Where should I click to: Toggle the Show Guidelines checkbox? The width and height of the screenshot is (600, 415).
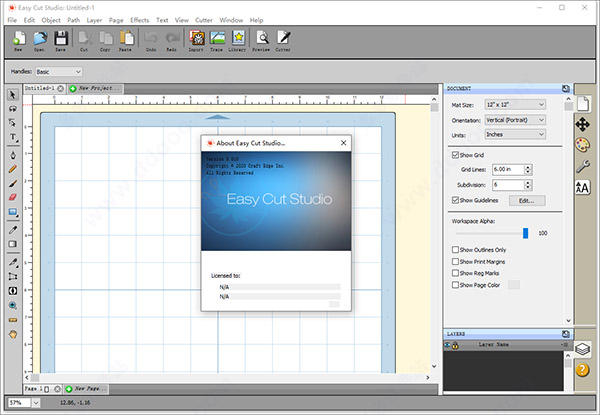pyautogui.click(x=455, y=201)
